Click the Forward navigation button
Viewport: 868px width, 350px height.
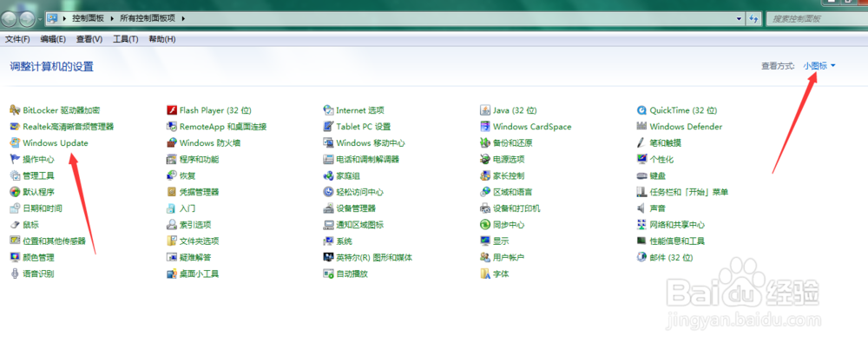27,19
